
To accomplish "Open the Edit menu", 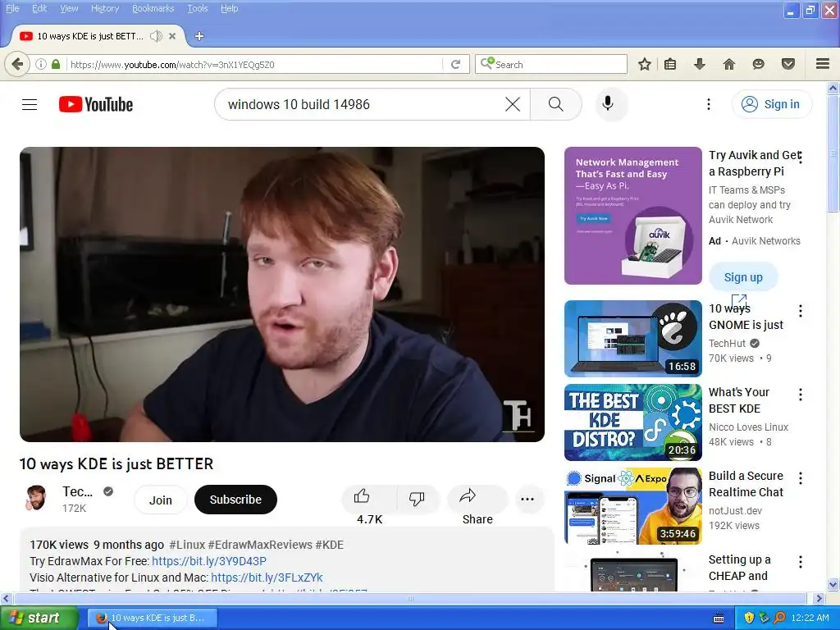I will [x=39, y=8].
